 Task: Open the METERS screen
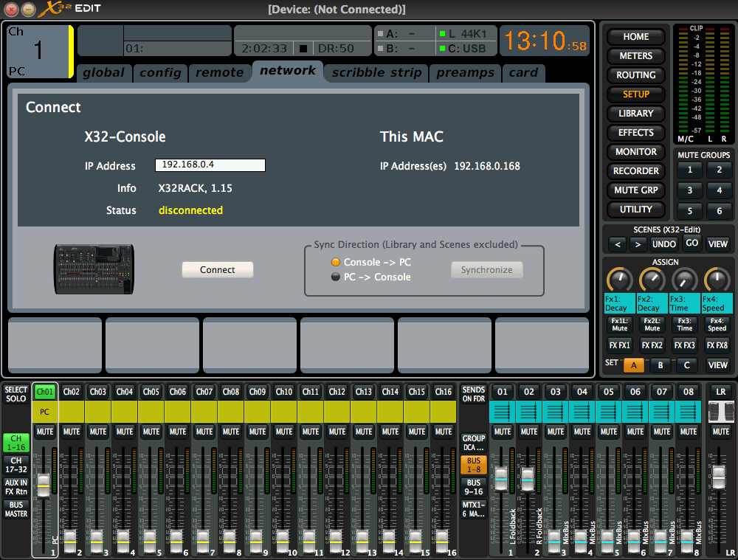click(636, 56)
